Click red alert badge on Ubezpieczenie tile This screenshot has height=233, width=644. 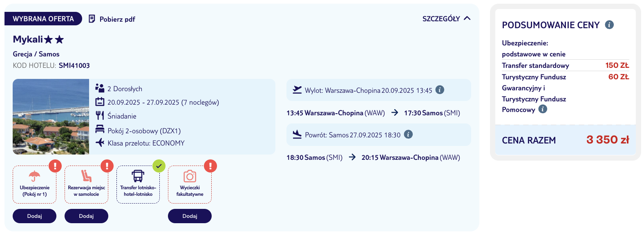pos(55,166)
